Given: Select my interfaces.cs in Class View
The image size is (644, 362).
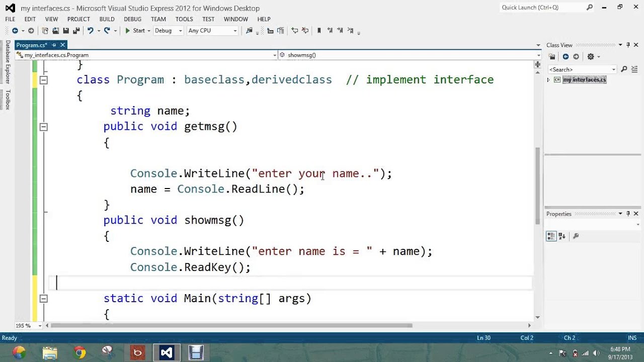Looking at the screenshot, I should click(x=584, y=80).
